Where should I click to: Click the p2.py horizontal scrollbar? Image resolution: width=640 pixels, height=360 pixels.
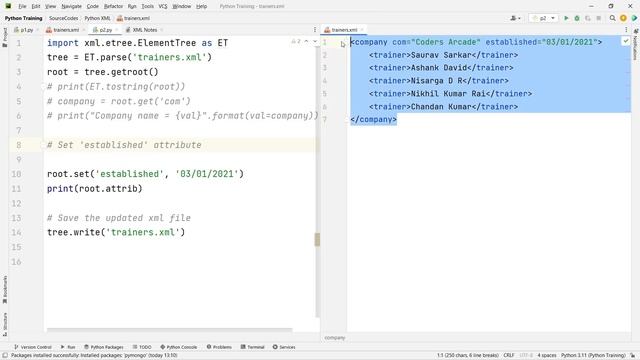[x=169, y=329]
